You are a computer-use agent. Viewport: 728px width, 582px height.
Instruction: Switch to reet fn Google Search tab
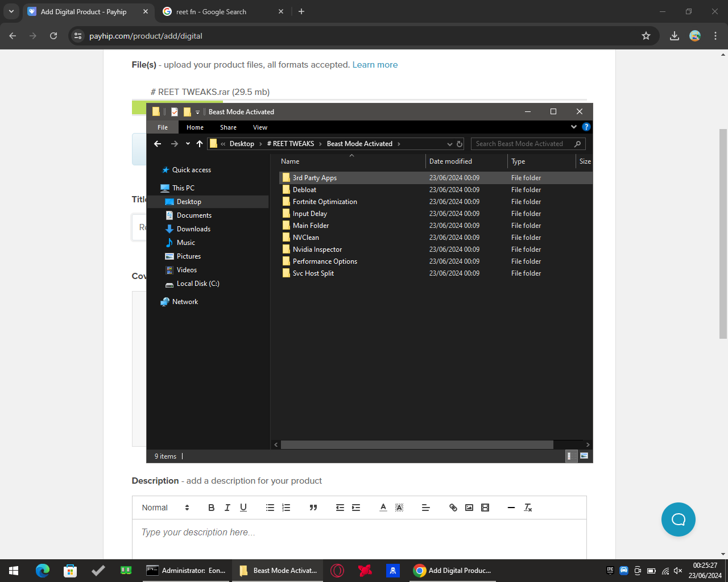point(224,11)
